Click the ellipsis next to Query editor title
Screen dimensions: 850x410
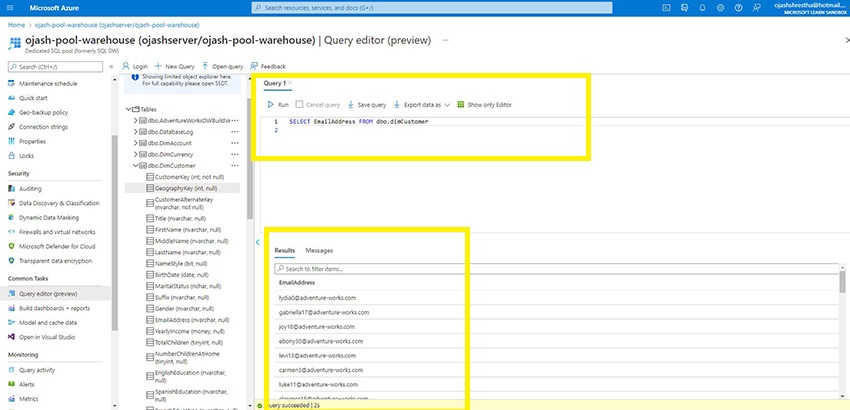[445, 40]
